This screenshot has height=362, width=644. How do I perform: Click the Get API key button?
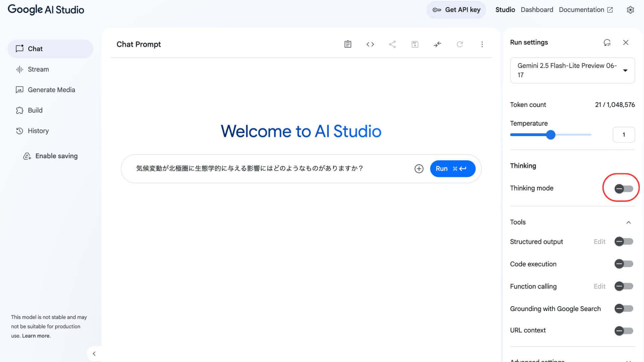coord(456,10)
